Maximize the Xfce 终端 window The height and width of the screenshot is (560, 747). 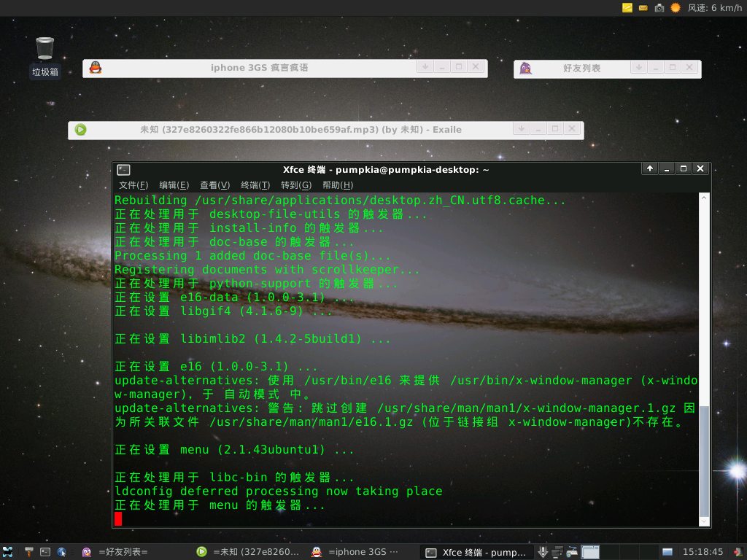coord(683,168)
